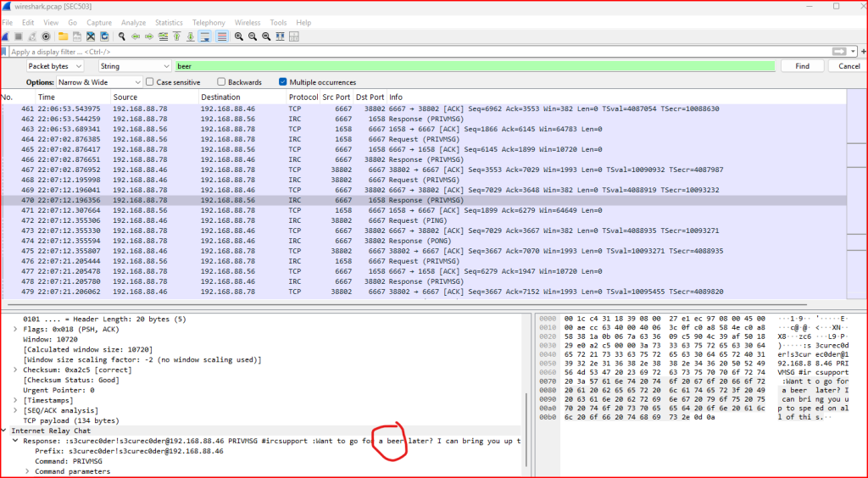Image resolution: width=868 pixels, height=478 pixels.
Task: Close this capture file
Action: [91, 36]
